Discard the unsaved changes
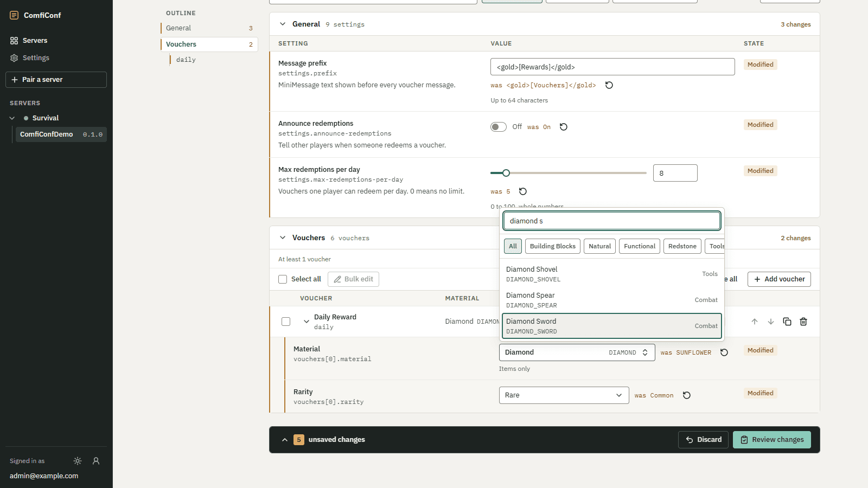Screen dimensions: 868x488 click(x=703, y=440)
